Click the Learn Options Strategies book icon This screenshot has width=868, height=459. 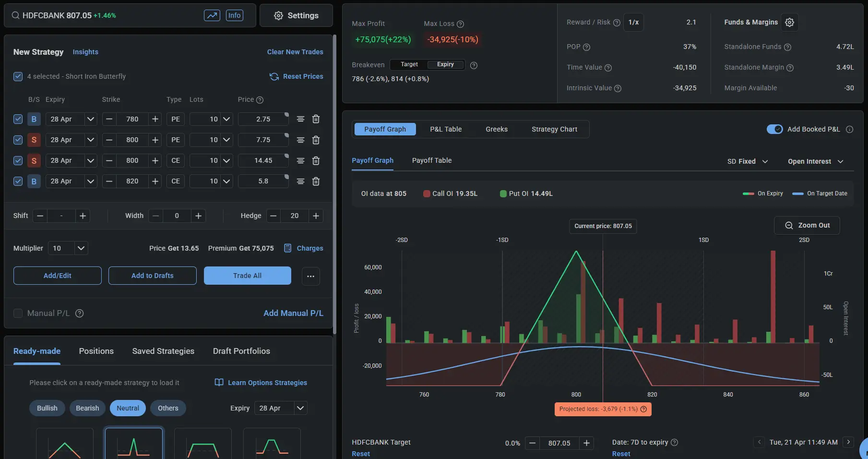click(x=218, y=383)
